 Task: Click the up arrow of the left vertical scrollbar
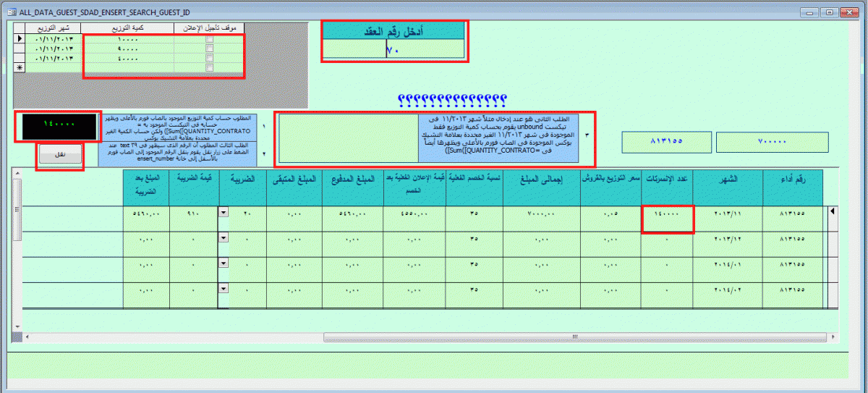[x=17, y=173]
